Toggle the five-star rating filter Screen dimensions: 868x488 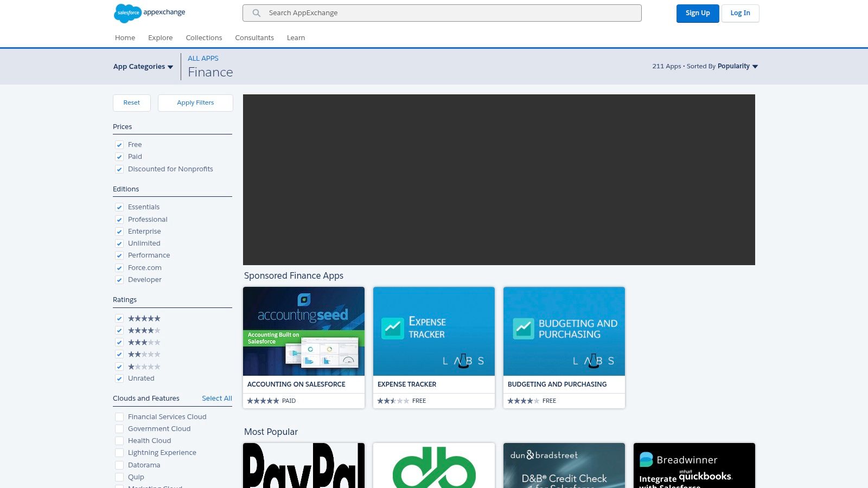click(x=119, y=318)
